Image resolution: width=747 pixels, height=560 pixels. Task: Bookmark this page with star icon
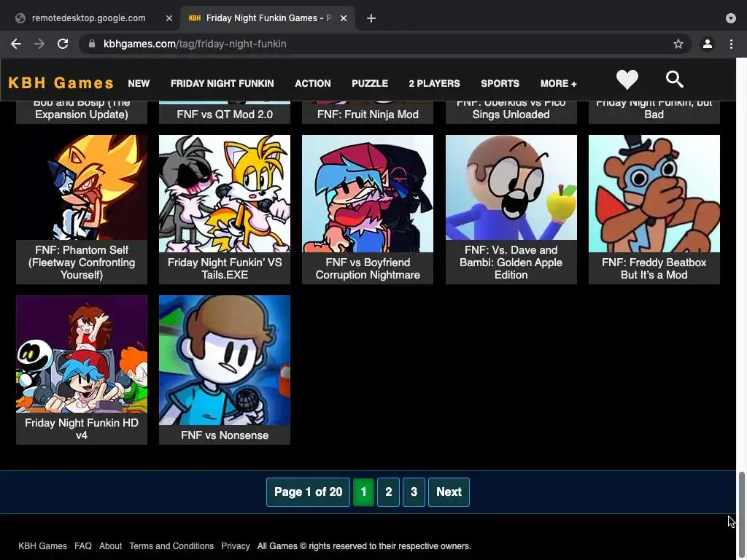click(678, 44)
